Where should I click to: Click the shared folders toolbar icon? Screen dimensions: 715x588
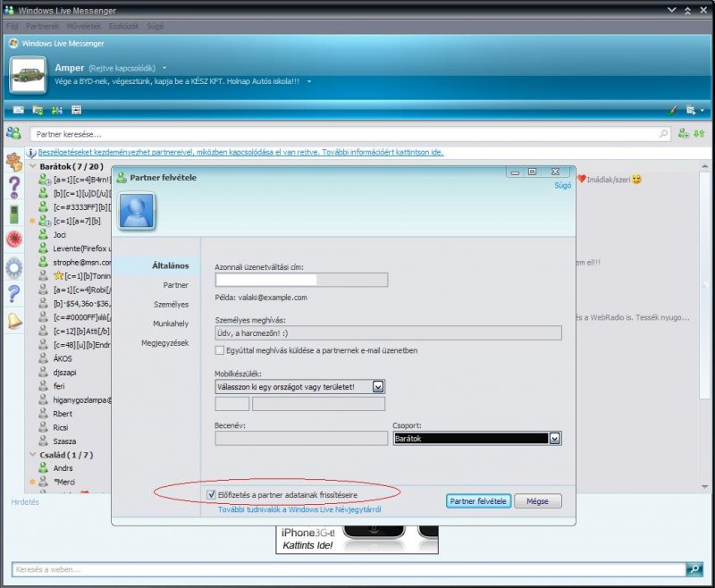click(x=38, y=110)
